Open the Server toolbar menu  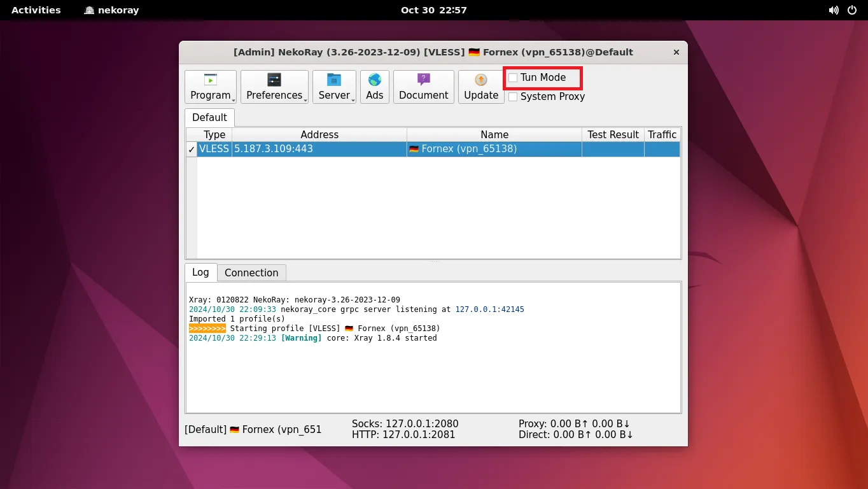pos(334,87)
